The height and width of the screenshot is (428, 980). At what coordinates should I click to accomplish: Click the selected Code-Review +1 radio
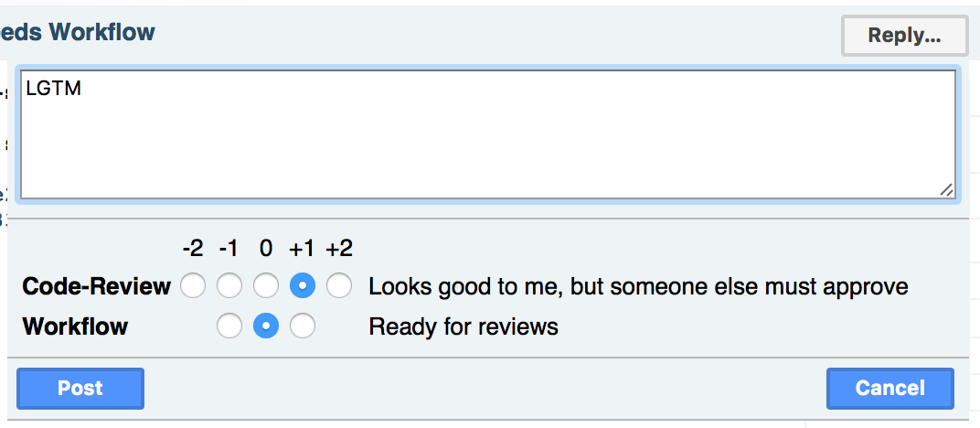(x=303, y=286)
